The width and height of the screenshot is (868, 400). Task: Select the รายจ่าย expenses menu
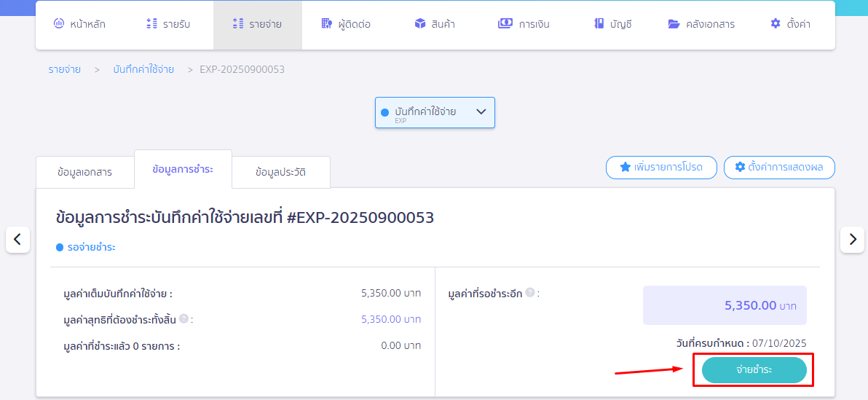tap(257, 24)
